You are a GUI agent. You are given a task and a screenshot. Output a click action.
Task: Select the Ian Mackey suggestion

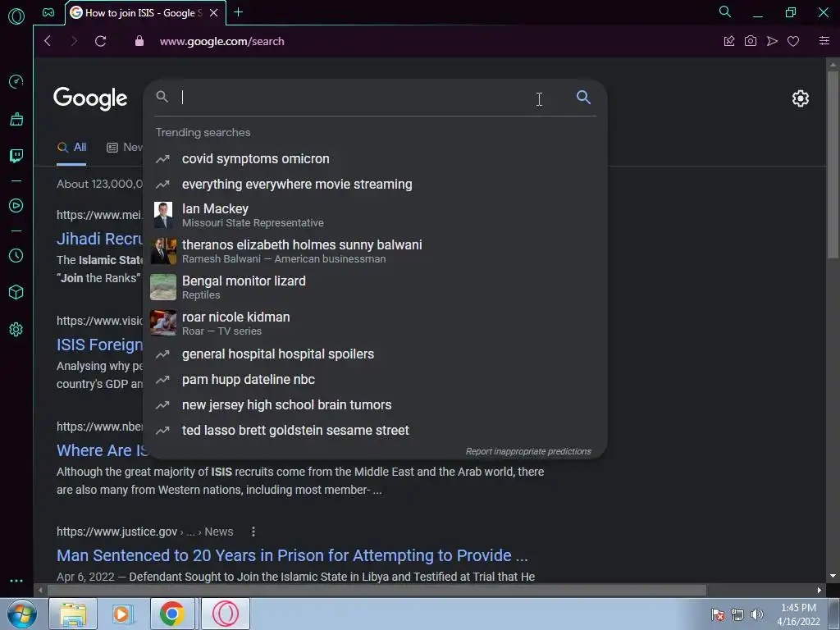(x=375, y=216)
